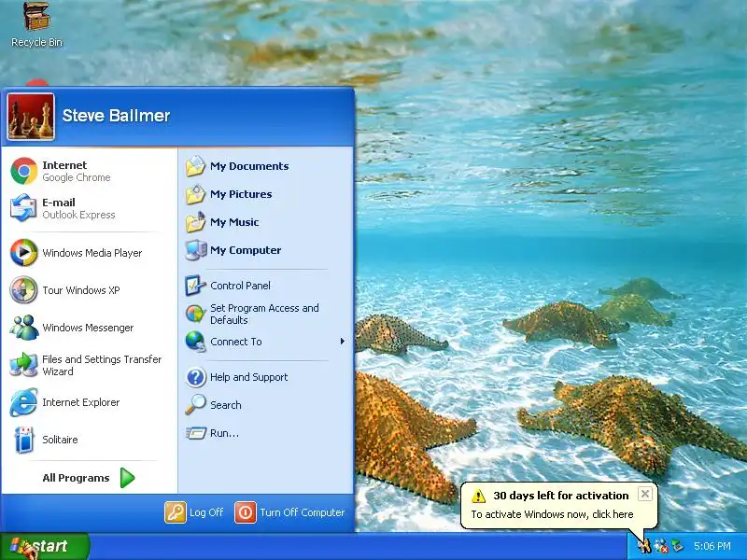Expand the All Programs green arrow
Viewport: 747px width, 560px height.
pos(127,478)
